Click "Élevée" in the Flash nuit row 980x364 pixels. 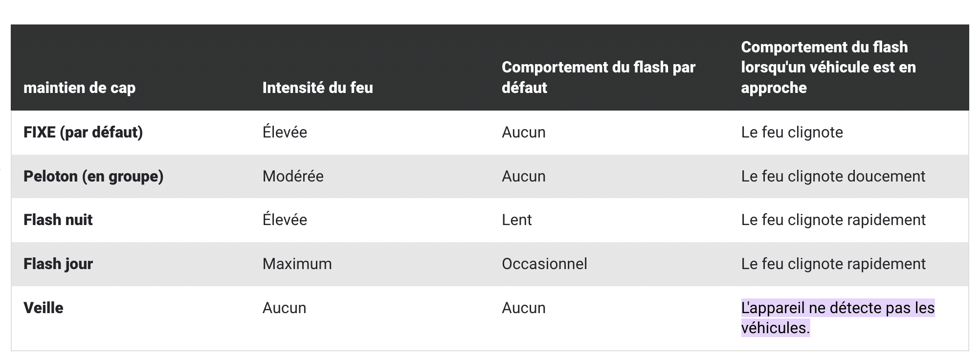point(285,220)
